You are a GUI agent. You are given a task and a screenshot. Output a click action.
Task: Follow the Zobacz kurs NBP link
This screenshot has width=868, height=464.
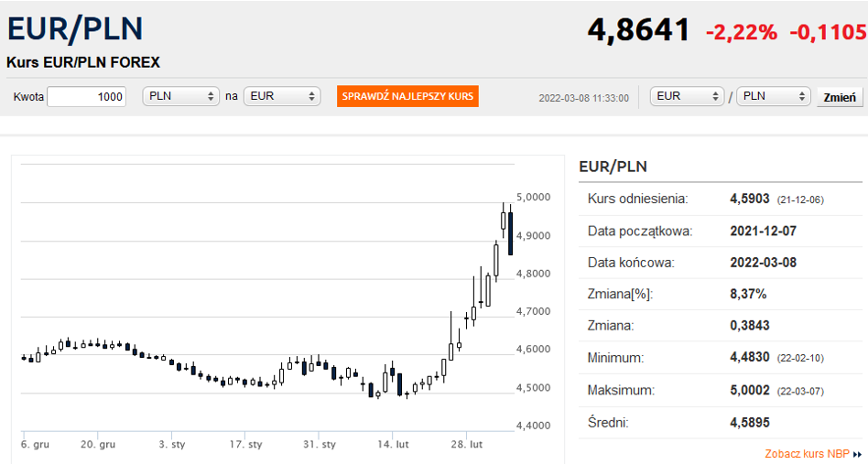point(807,454)
